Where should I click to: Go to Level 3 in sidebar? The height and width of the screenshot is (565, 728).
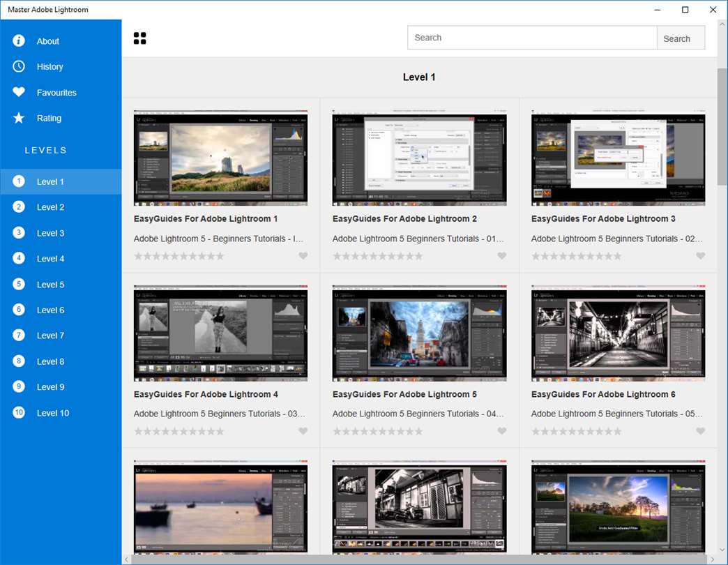[50, 233]
